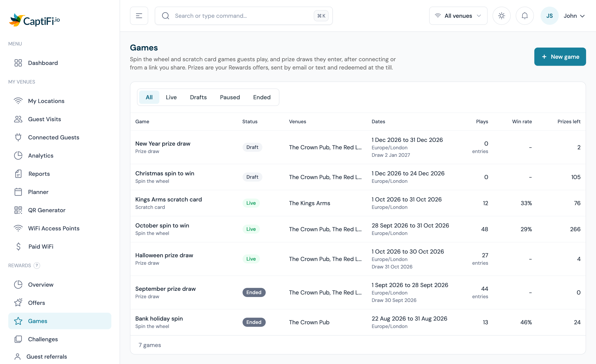Image resolution: width=596 pixels, height=364 pixels.
Task: Click the My Locations wifi icon
Action: tap(18, 101)
